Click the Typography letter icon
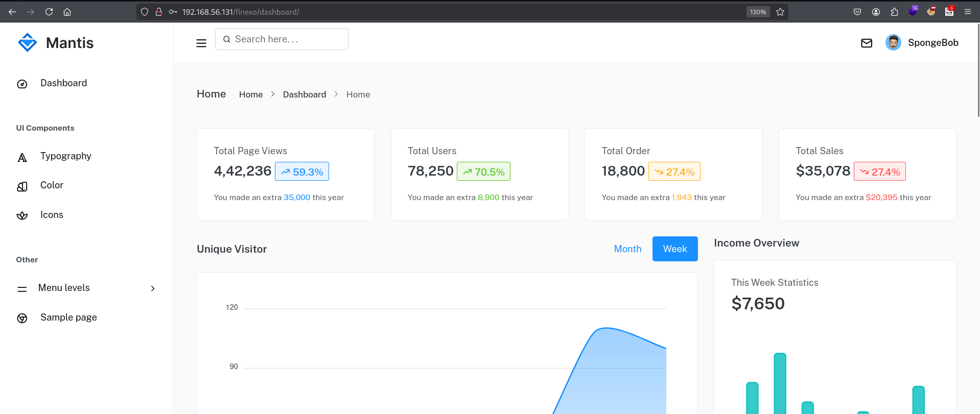980x414 pixels. point(22,157)
